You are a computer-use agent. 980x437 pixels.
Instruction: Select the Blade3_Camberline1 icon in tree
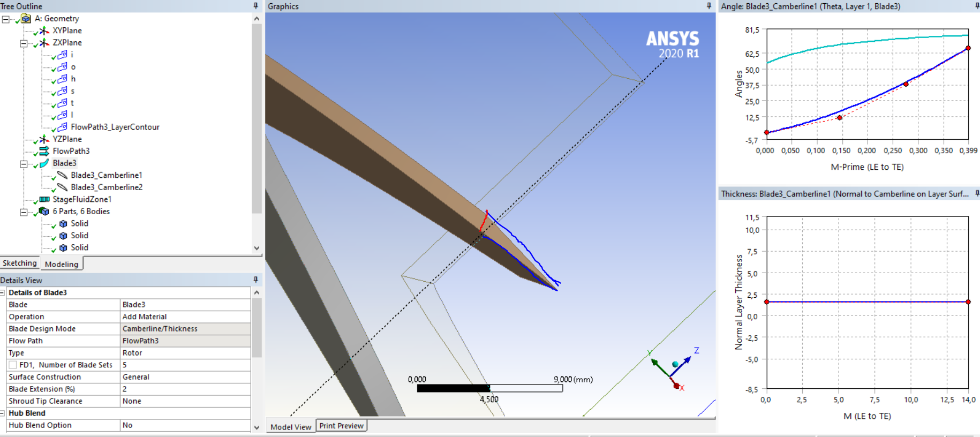tap(62, 175)
